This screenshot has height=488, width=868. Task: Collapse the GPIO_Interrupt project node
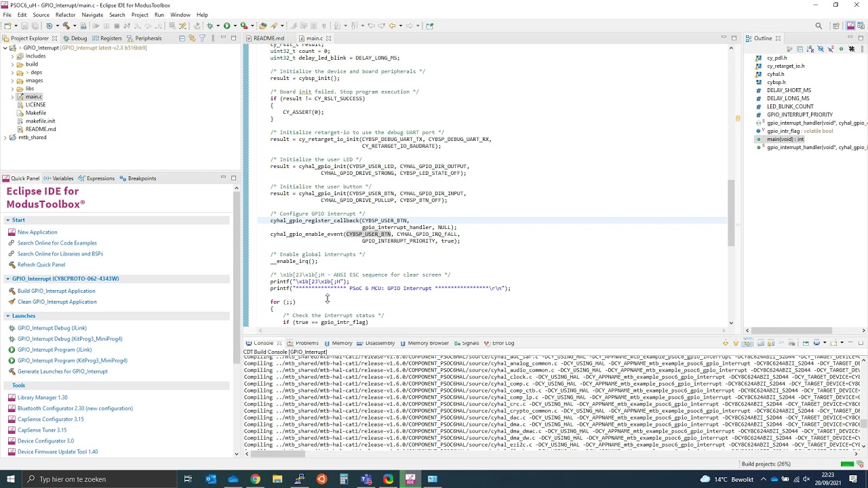[x=5, y=48]
